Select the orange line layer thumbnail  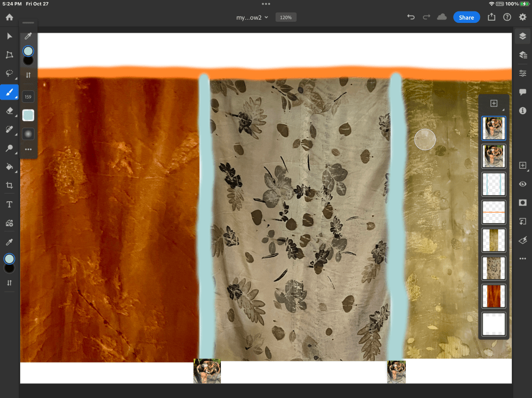pos(494,212)
